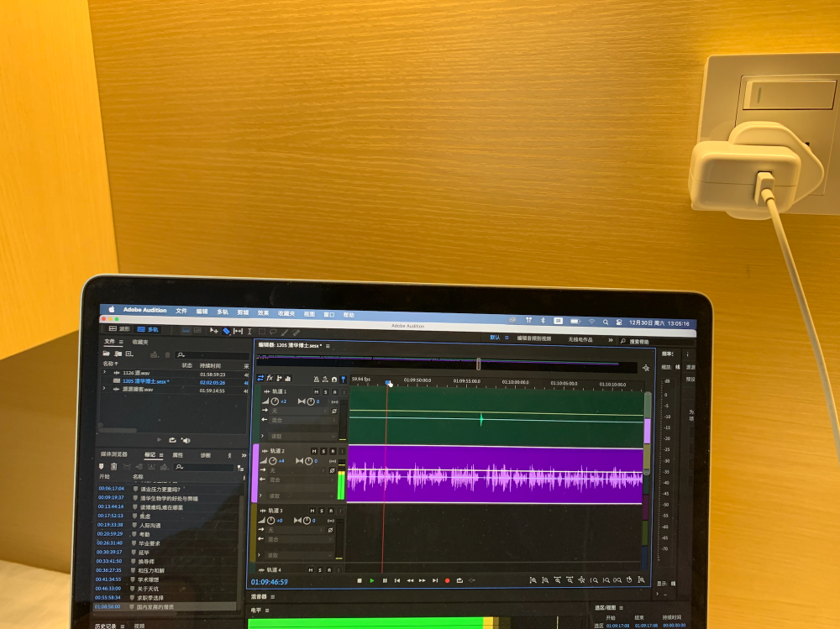The height and width of the screenshot is (629, 840).
Task: Click the New File icon in Files panel
Action: coord(129,354)
